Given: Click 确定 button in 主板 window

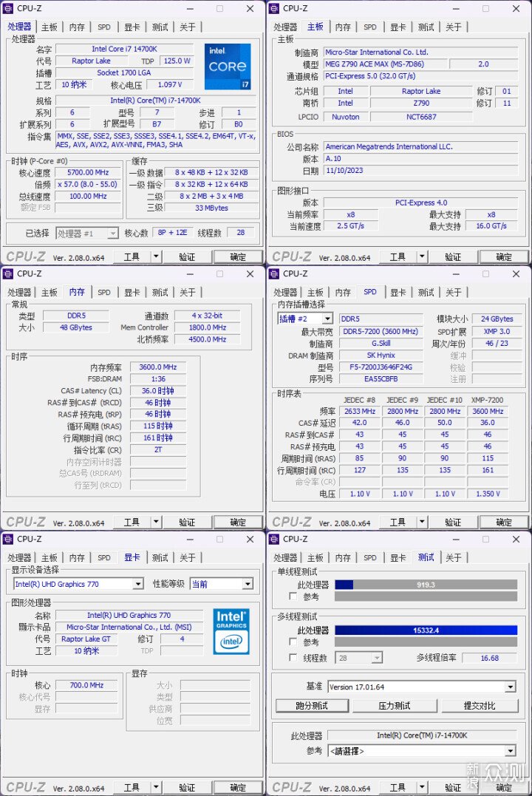Looking at the screenshot, I should click(504, 257).
